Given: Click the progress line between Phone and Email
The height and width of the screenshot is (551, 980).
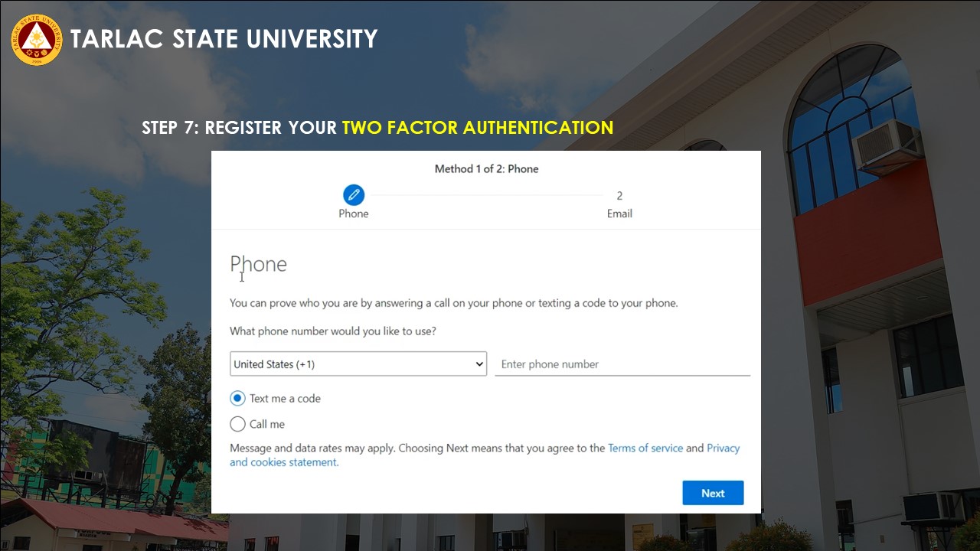Looking at the screenshot, I should 486,196.
